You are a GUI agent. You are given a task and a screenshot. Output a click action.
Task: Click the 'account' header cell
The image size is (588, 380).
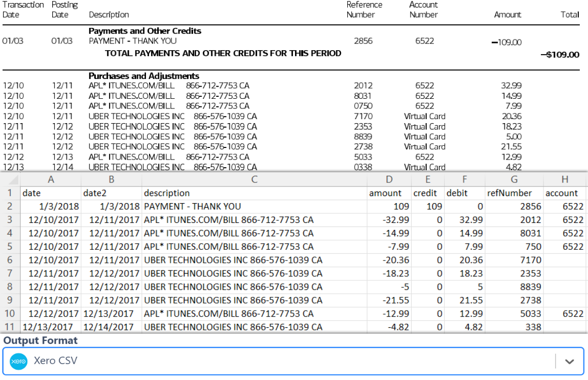(x=565, y=193)
